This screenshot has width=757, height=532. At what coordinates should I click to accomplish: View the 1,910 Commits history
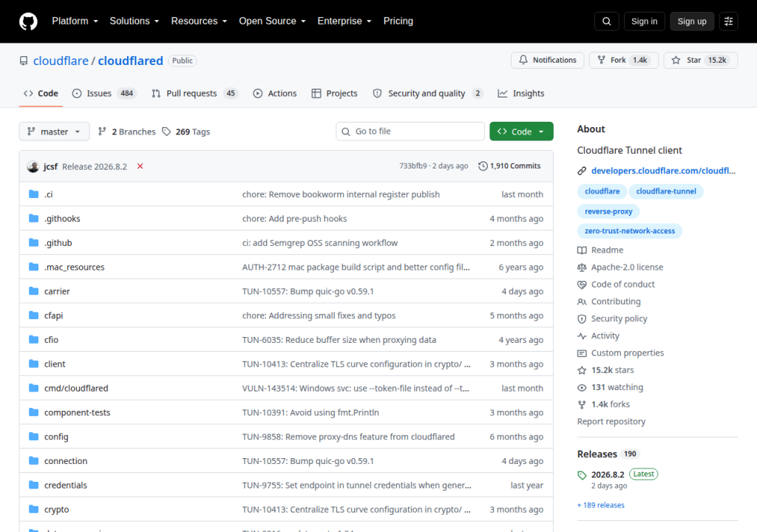[x=509, y=166]
